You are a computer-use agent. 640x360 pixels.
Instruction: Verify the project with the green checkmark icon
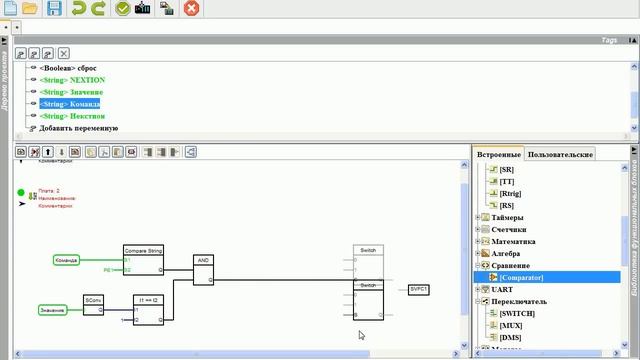(x=122, y=8)
